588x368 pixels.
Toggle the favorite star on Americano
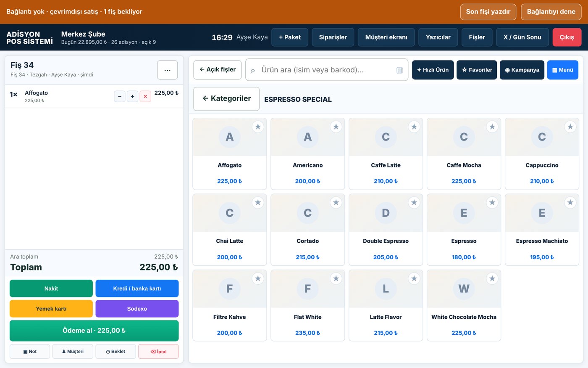click(336, 127)
